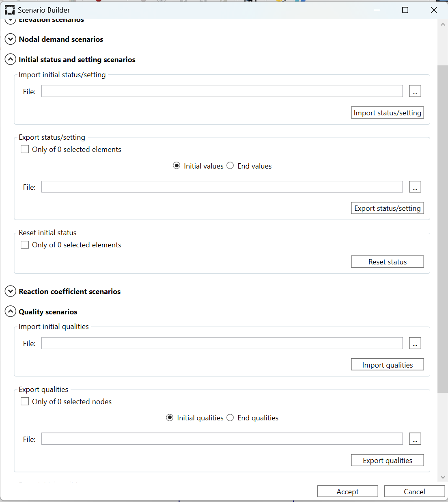
Task: Collapse the Quality scenarios section
Action: (x=11, y=312)
